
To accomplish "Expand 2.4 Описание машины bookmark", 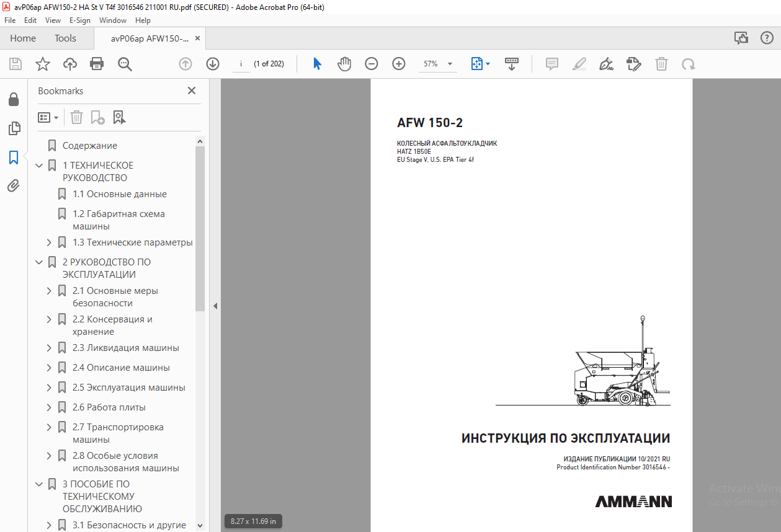I will click(x=49, y=368).
